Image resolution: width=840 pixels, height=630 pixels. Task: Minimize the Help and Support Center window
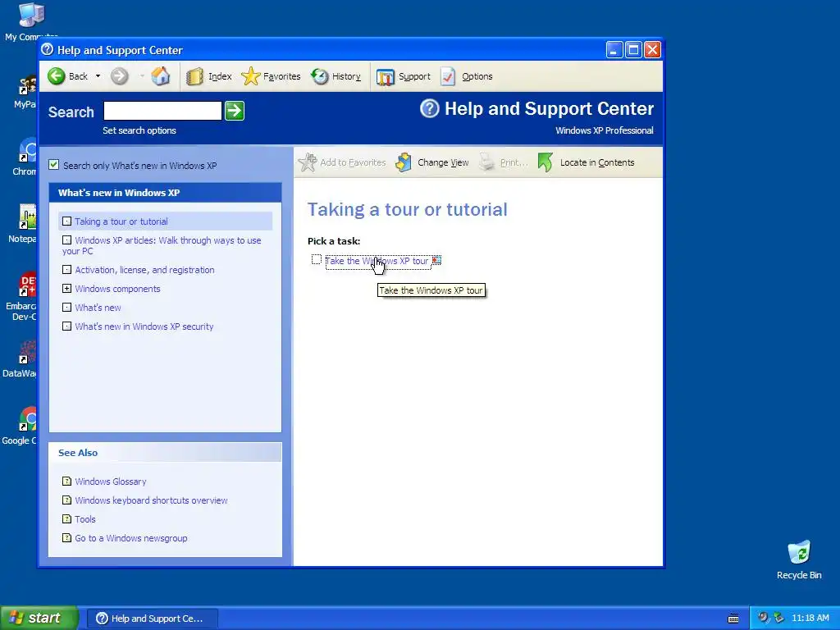coord(614,50)
